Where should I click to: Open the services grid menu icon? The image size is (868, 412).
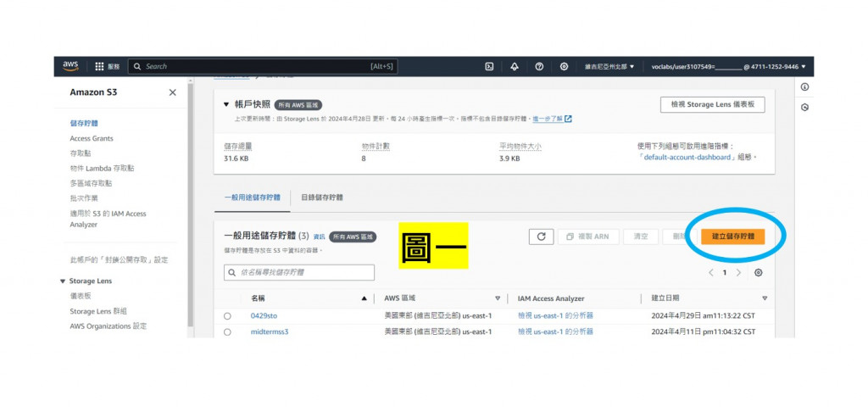99,66
